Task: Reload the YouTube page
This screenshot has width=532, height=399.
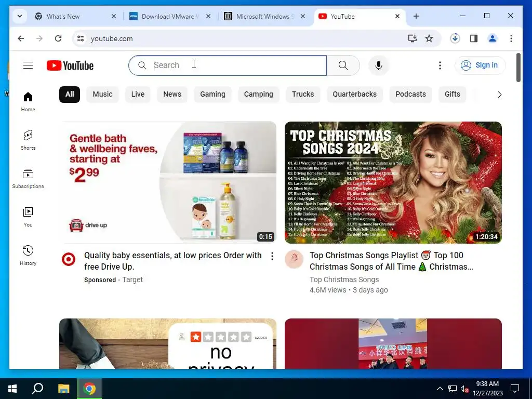Action: [58, 38]
